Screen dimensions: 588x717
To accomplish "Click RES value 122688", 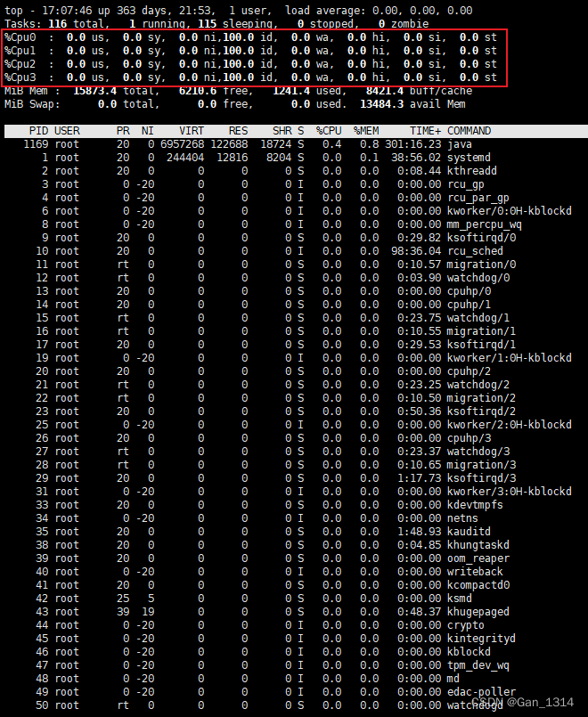I will [229, 144].
